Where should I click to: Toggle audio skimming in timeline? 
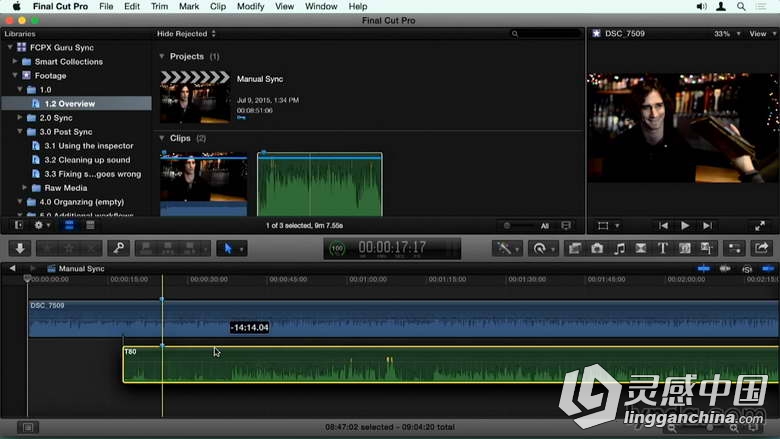coord(725,268)
